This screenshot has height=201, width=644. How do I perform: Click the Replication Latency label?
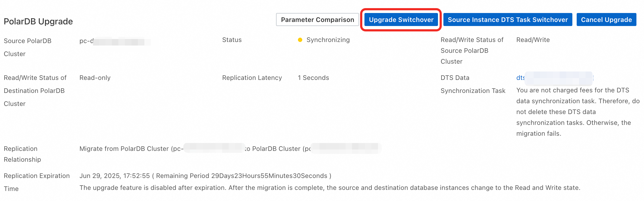pyautogui.click(x=252, y=78)
